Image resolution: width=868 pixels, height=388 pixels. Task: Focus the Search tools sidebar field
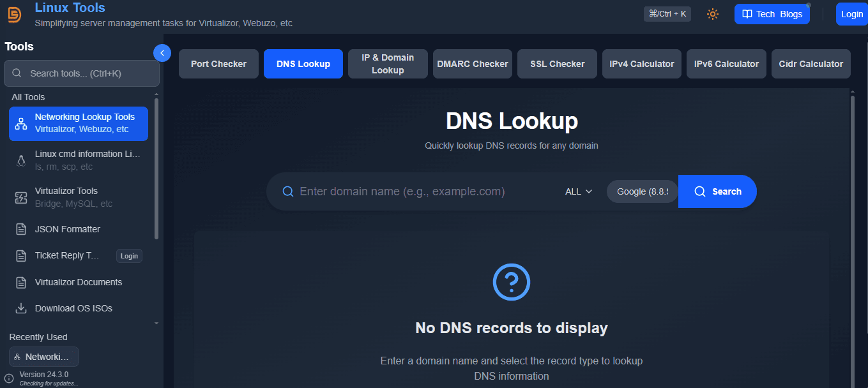(x=82, y=73)
